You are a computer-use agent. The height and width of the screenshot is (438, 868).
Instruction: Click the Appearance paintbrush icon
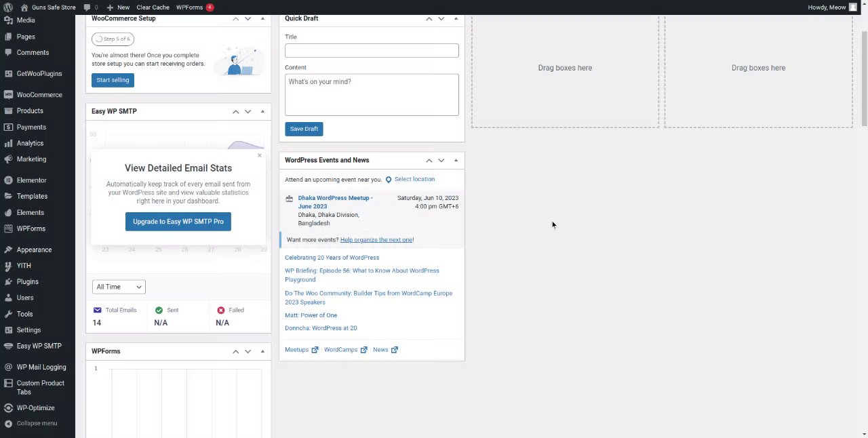click(8, 250)
